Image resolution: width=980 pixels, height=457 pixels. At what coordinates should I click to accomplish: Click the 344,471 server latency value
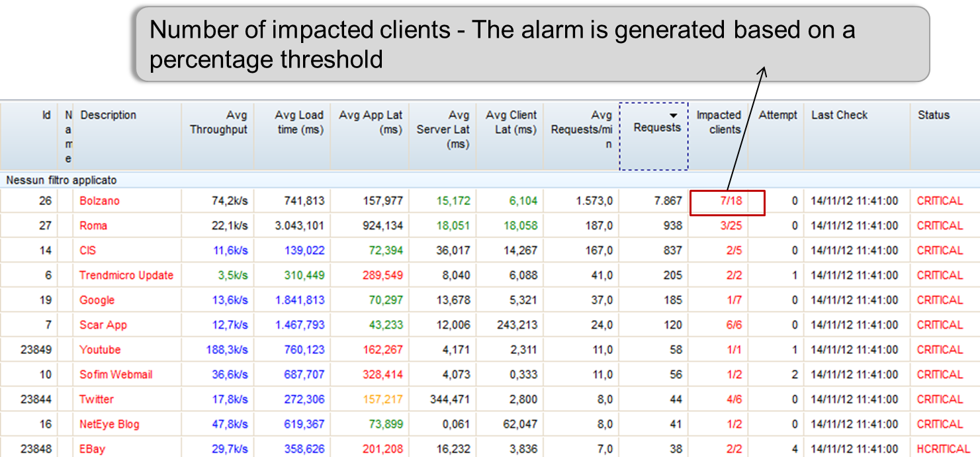coord(449,399)
